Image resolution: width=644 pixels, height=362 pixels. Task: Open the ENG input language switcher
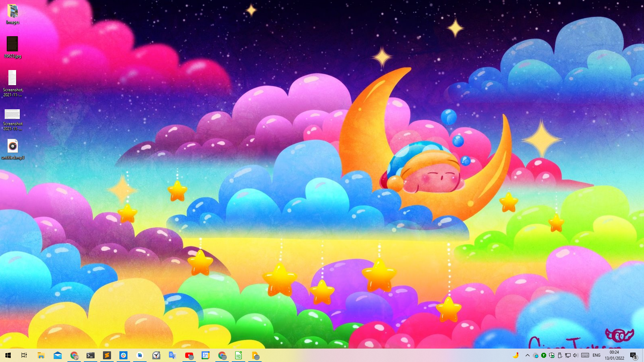pyautogui.click(x=596, y=355)
